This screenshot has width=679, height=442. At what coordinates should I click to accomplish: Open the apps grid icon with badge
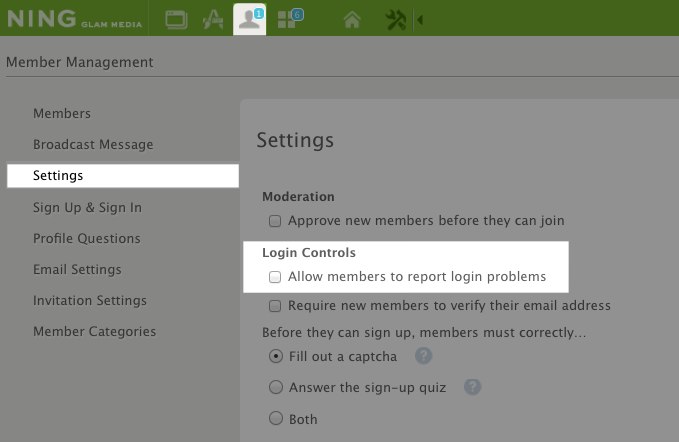click(x=290, y=19)
